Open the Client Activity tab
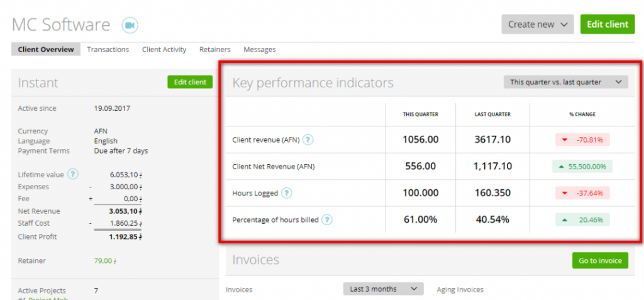Image resolution: width=644 pixels, height=300 pixels. point(164,49)
